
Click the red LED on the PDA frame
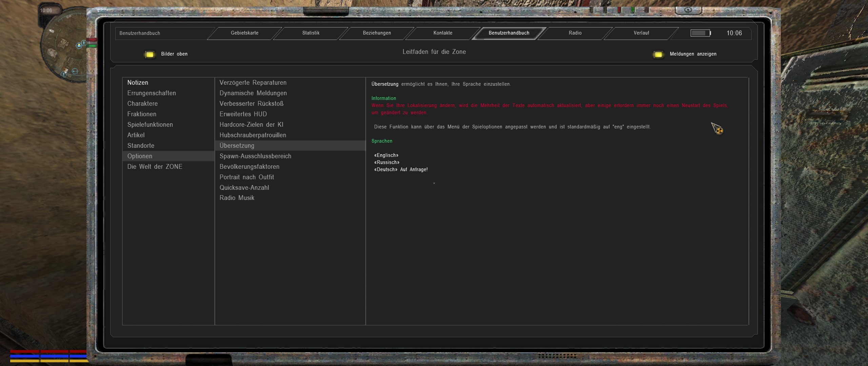click(x=619, y=10)
